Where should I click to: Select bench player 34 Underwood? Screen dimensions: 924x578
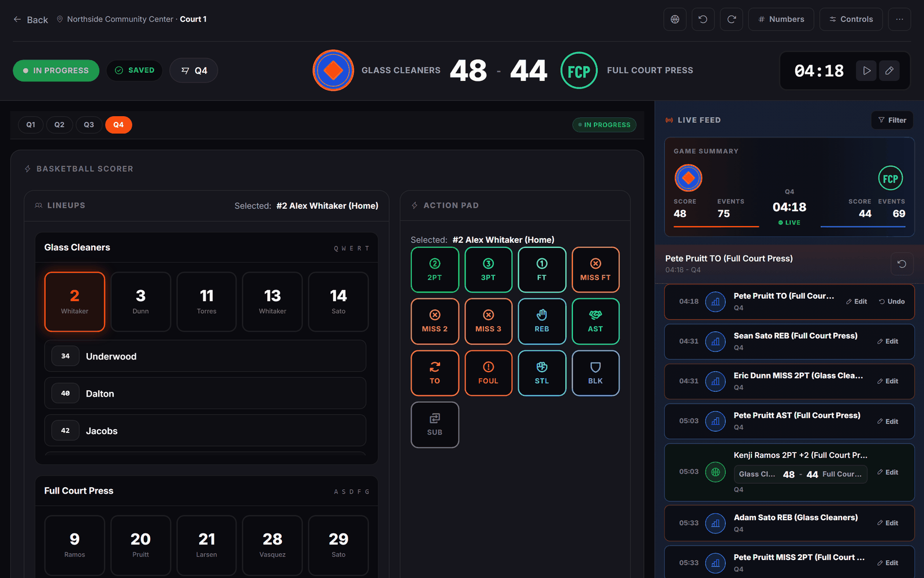point(205,356)
